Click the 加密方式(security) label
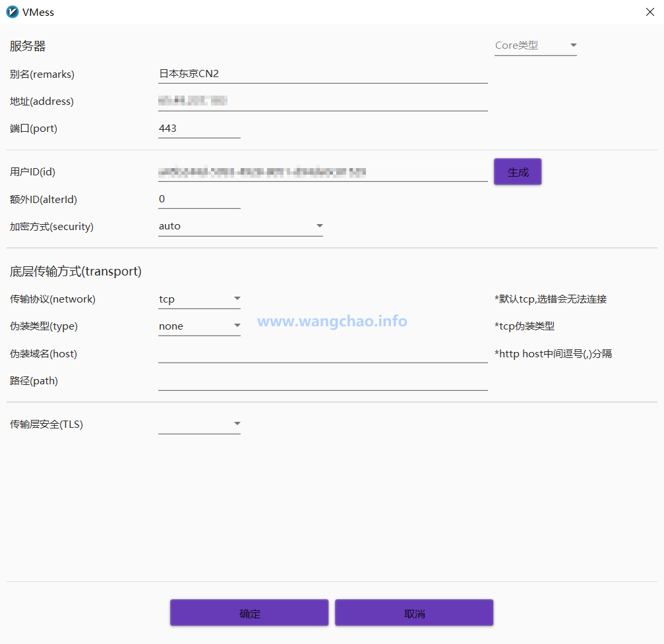Viewport: 664px width, 644px height. tap(51, 227)
